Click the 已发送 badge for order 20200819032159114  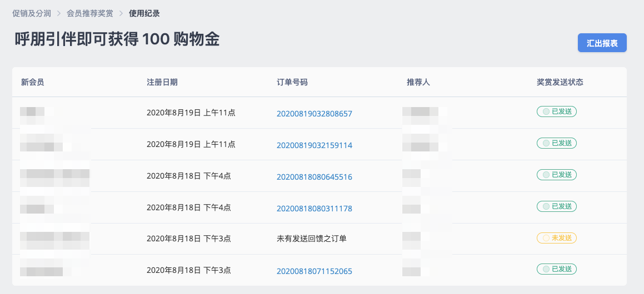tap(557, 143)
